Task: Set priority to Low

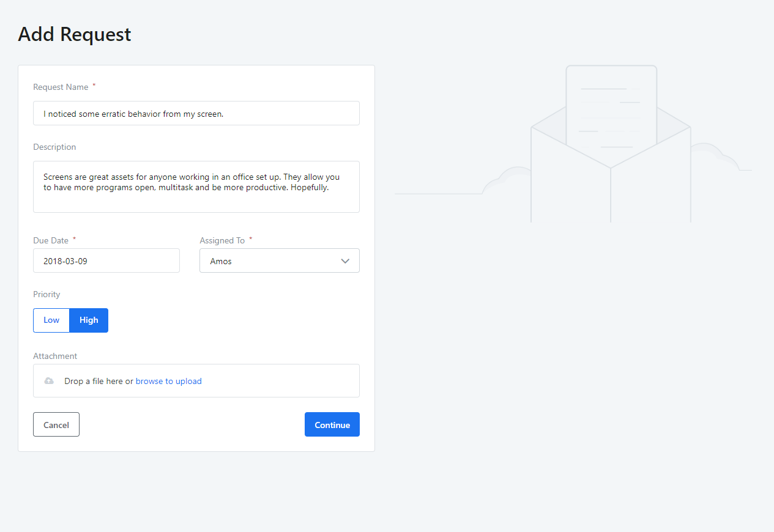Action: point(51,320)
